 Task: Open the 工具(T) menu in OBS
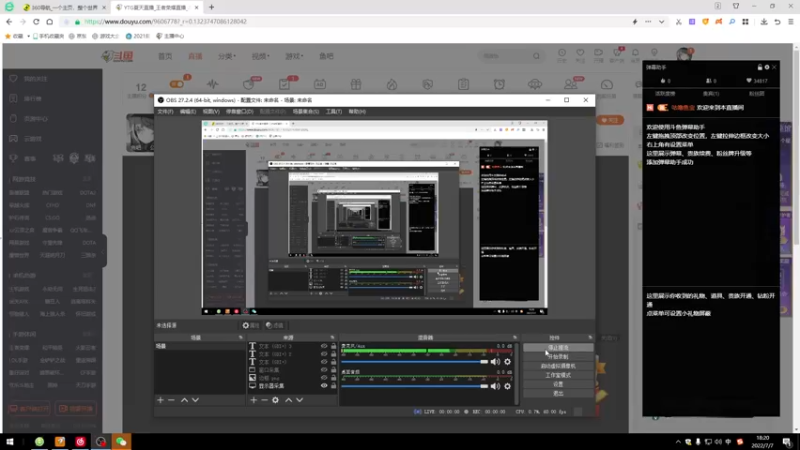[x=334, y=112]
